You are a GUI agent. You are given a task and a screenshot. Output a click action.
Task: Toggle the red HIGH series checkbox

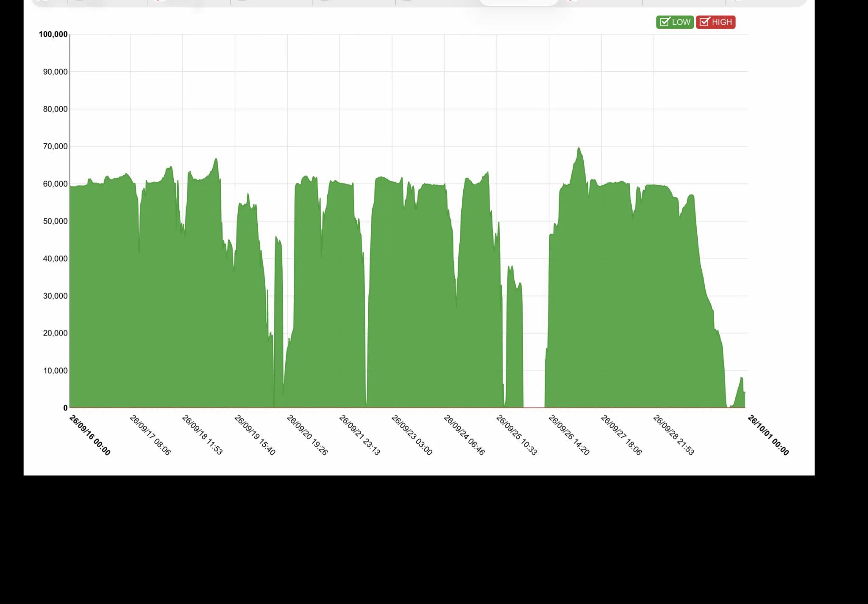(x=715, y=22)
